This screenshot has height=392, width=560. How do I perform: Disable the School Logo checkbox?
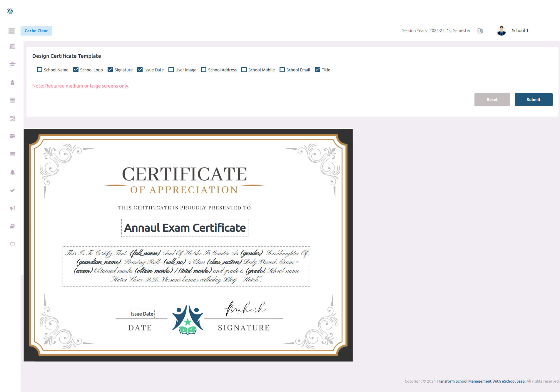pos(76,70)
